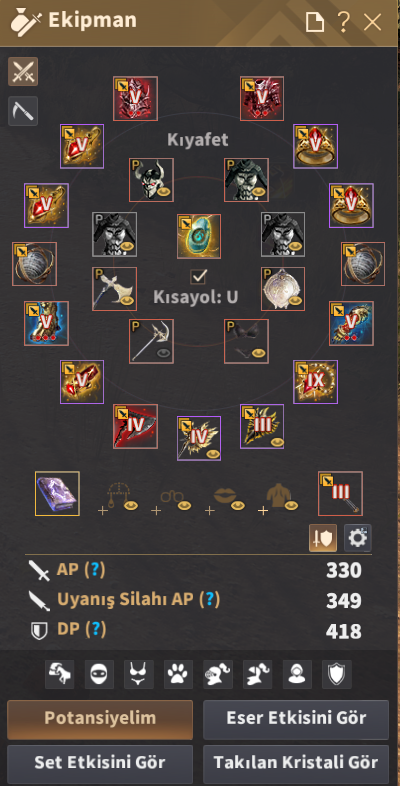Viewport: 400px width, 786px height.
Task: Click the crossed swords combat gear icon
Action: click(23, 72)
